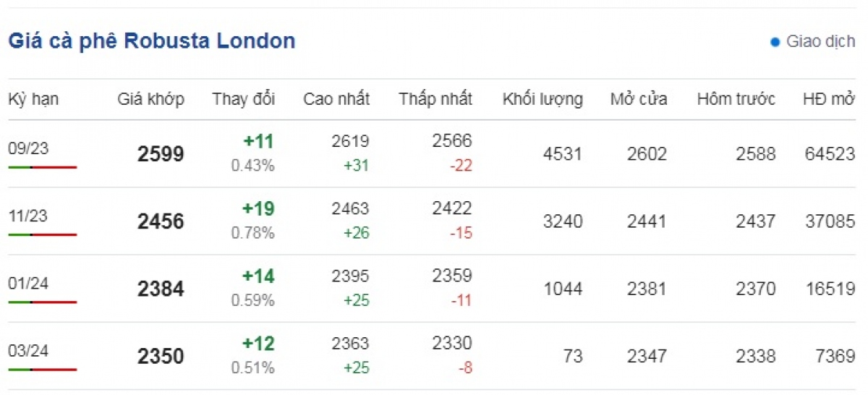Click the HĐ mở column header
Viewport: 868px width, 395px height.
pos(829,99)
